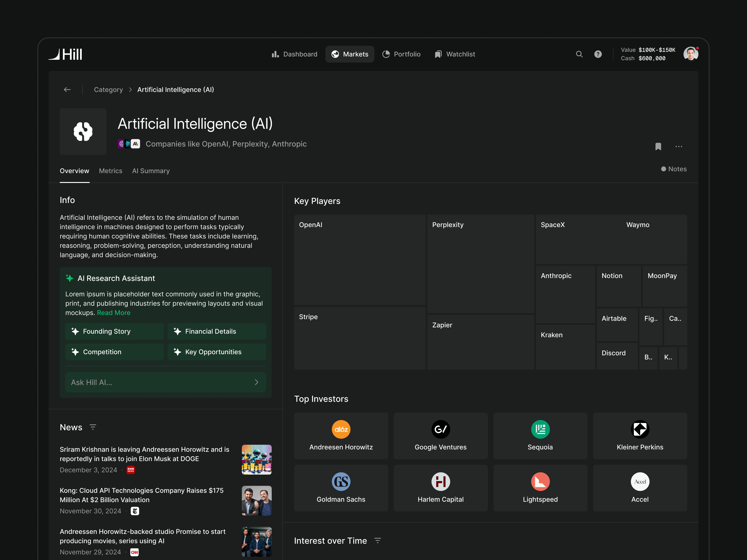Click the back arrow icon
The width and height of the screenshot is (747, 560).
67,89
